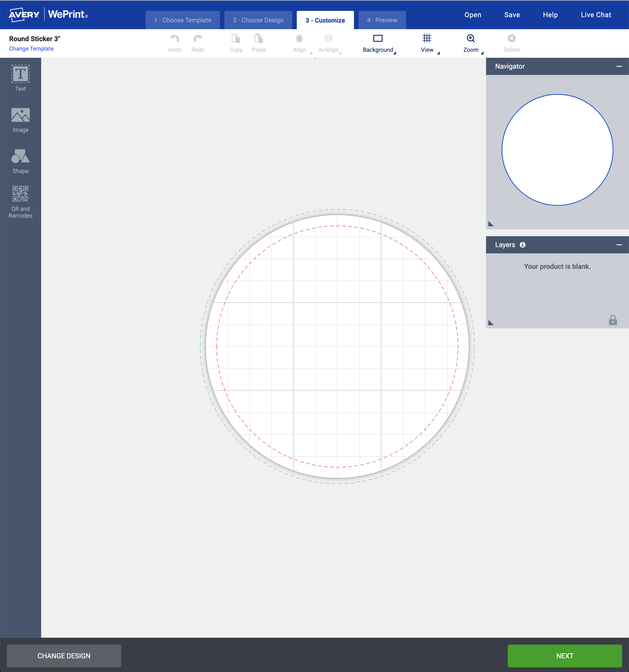
Task: Select the Text tool
Action: 20,77
